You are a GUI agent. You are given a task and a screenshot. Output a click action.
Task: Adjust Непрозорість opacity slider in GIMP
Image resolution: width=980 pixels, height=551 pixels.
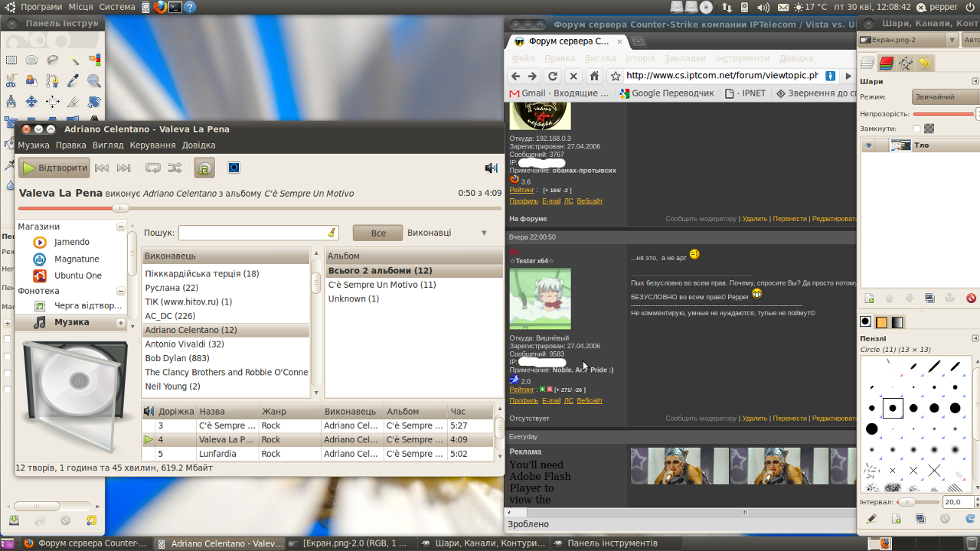(945, 114)
